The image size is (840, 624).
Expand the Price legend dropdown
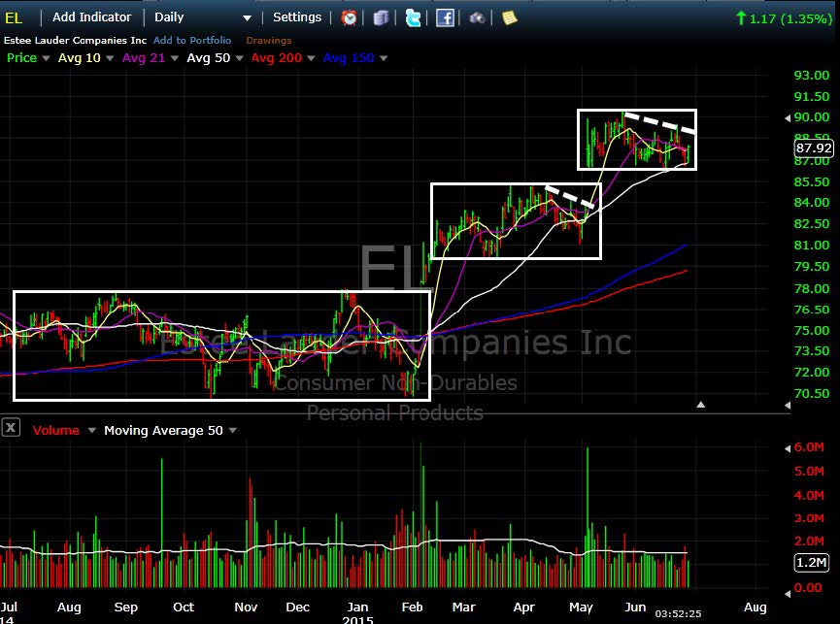coord(46,58)
